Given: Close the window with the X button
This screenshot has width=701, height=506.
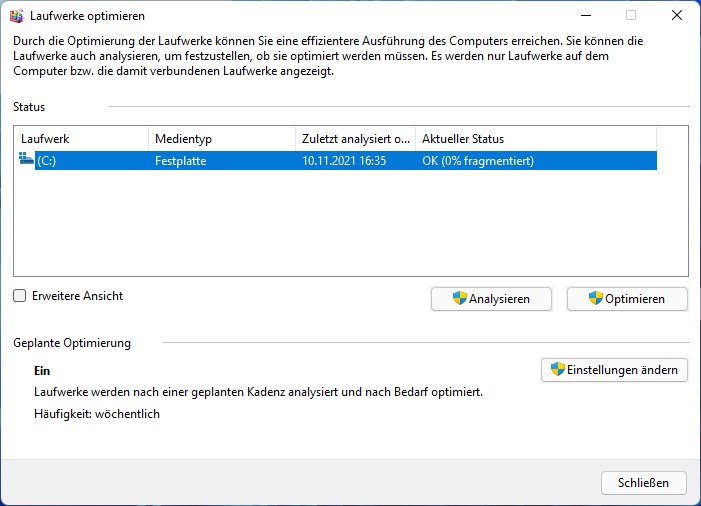Looking at the screenshot, I should click(676, 15).
